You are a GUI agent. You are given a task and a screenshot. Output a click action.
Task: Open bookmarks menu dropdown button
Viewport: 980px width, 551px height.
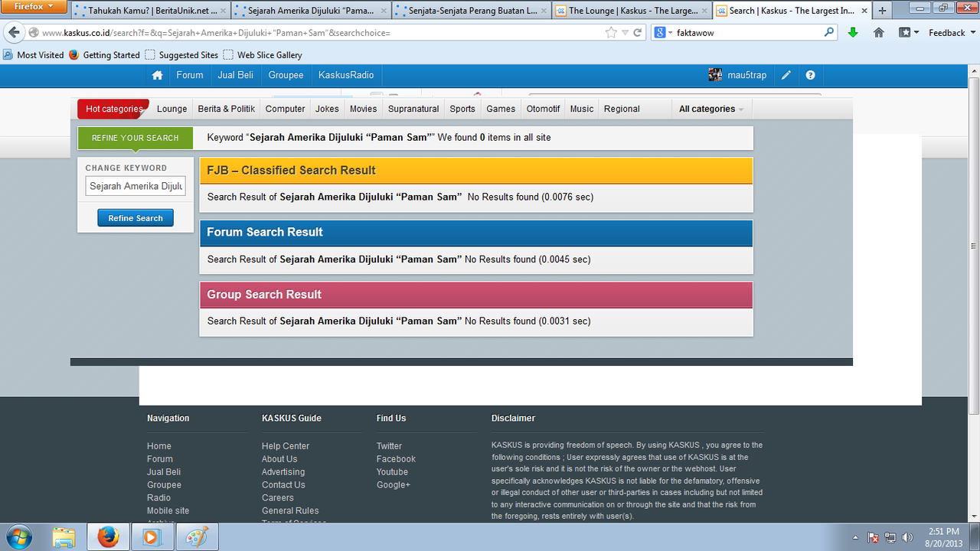click(x=909, y=33)
